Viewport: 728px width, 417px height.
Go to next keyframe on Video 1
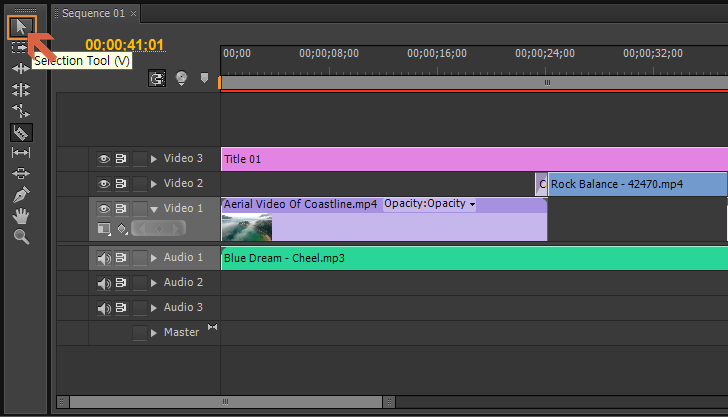click(176, 228)
